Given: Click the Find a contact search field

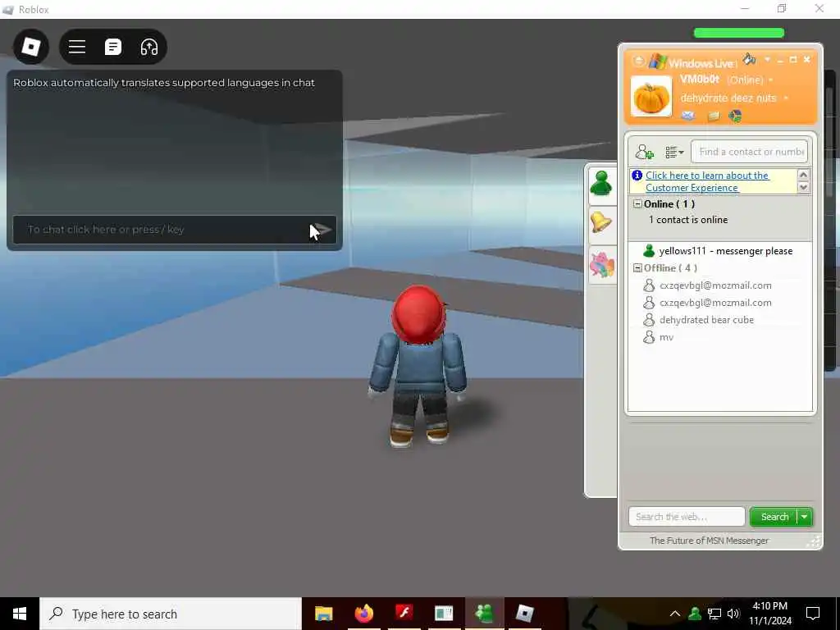Looking at the screenshot, I should tap(750, 152).
